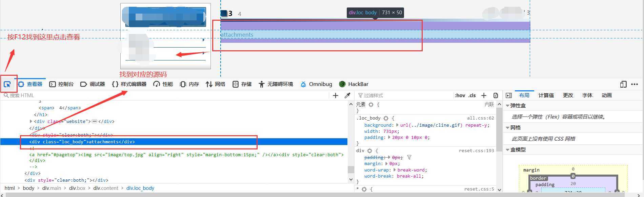Viewport: 644px width, 197px height.
Task: Expand the div class website node
Action: [x=31, y=121]
